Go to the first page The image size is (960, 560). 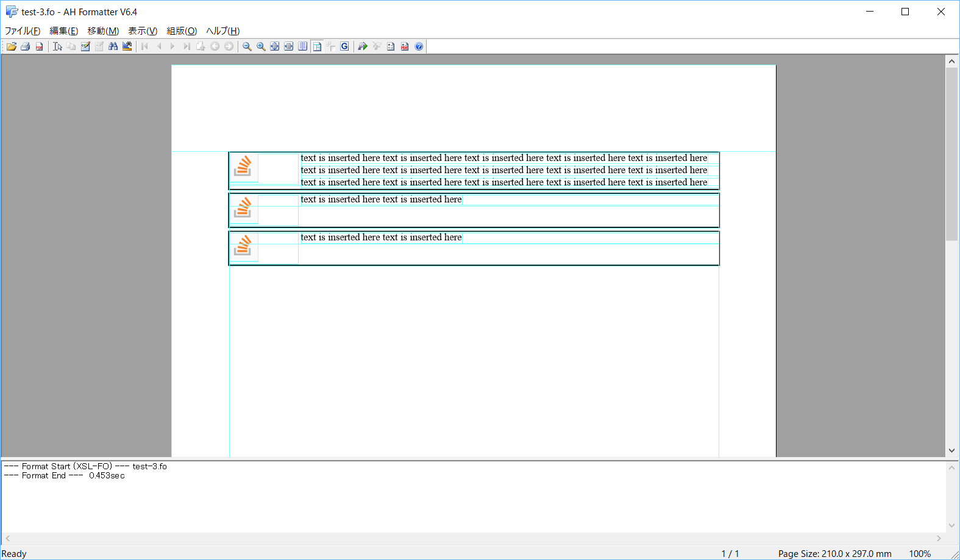pos(145,46)
